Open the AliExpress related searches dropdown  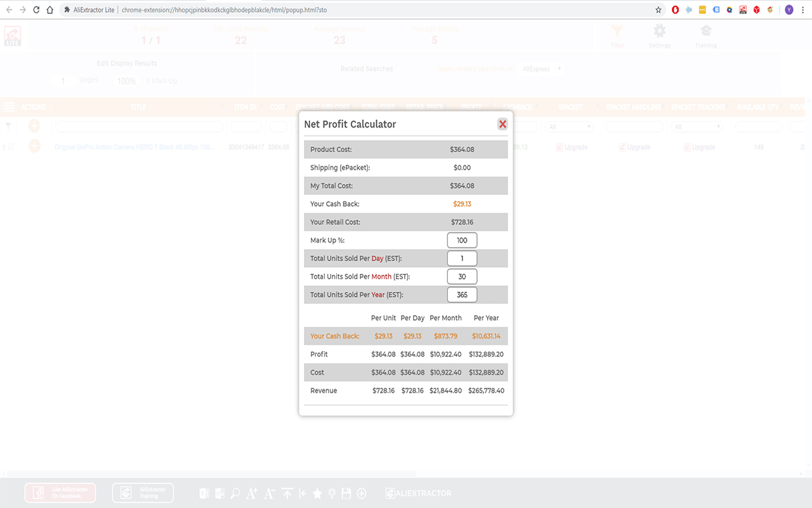coord(541,69)
